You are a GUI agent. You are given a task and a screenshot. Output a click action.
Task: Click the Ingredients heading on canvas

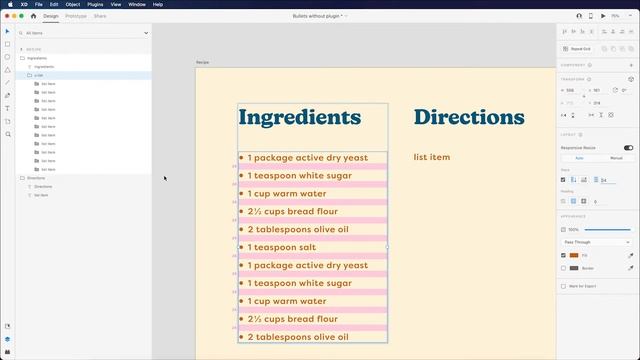(x=300, y=118)
